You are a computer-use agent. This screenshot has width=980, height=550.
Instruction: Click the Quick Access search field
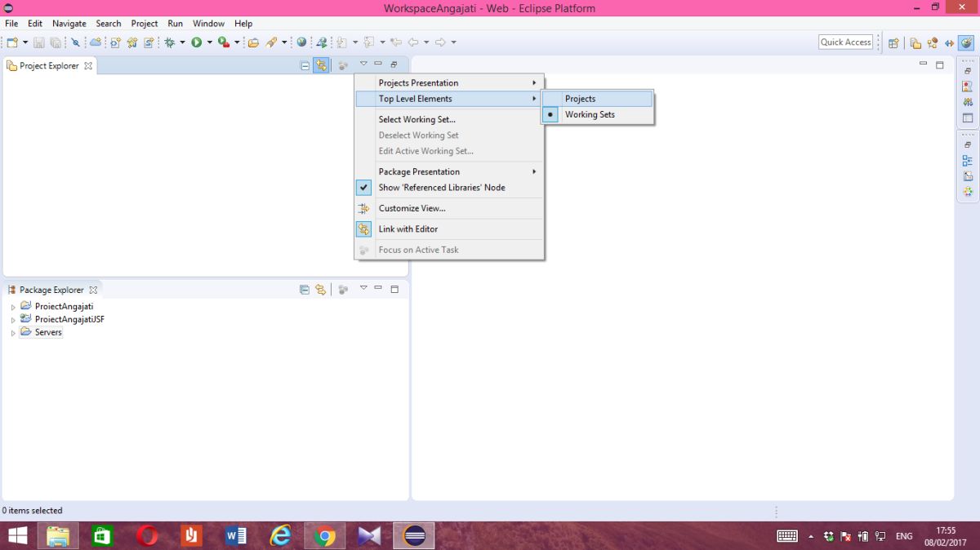(846, 42)
